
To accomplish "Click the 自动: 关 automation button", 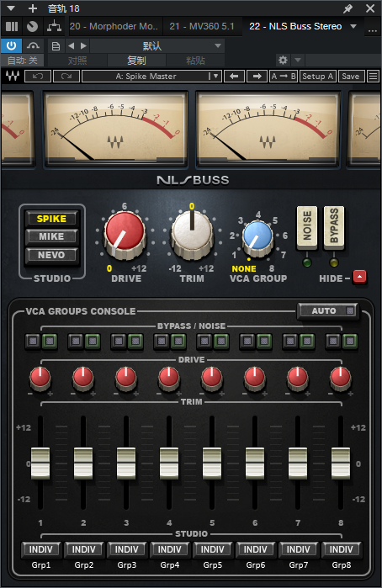I will point(23,61).
